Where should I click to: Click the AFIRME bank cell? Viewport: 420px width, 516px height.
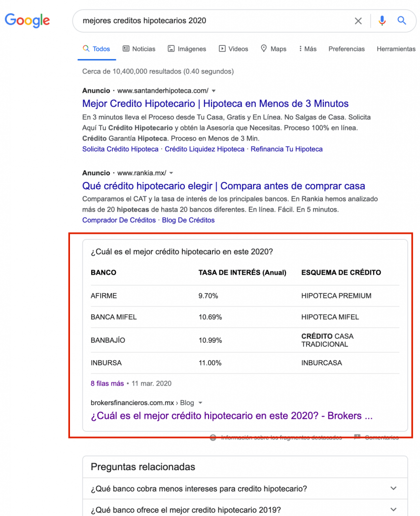pos(104,296)
